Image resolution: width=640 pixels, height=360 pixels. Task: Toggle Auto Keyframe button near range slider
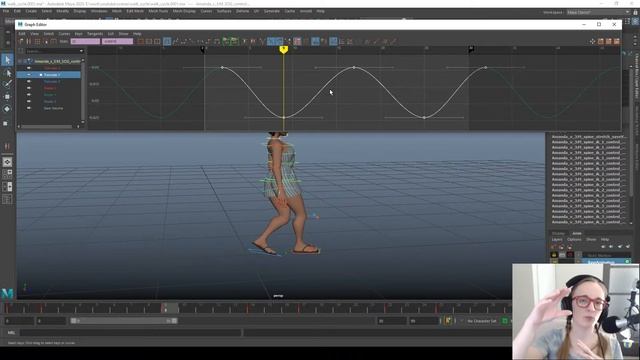(448, 321)
